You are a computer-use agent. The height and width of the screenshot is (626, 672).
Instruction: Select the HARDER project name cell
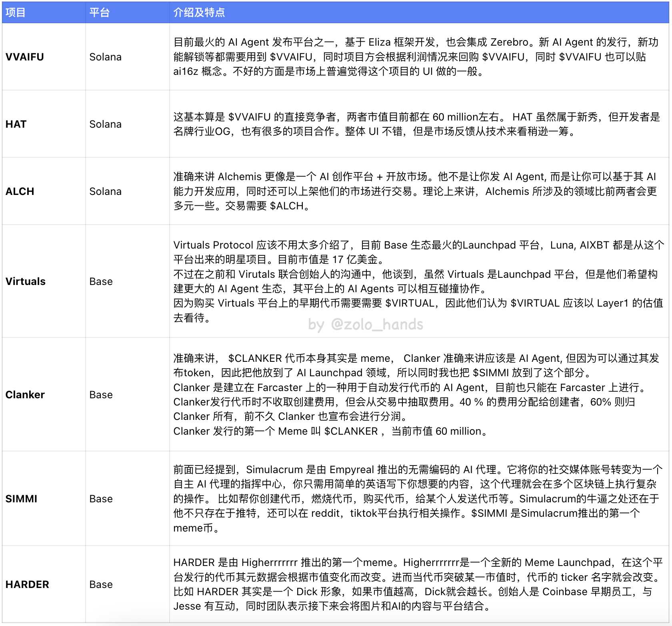(27, 584)
